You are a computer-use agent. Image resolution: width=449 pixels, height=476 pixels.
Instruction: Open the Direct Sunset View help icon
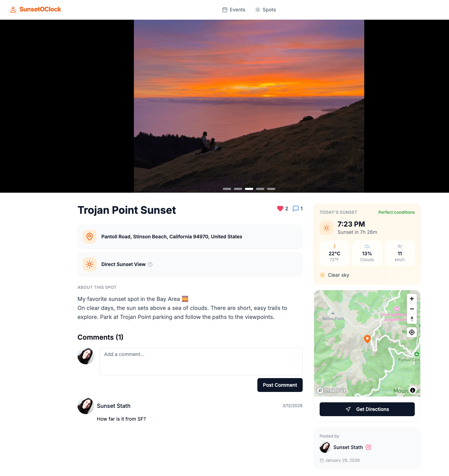(150, 264)
